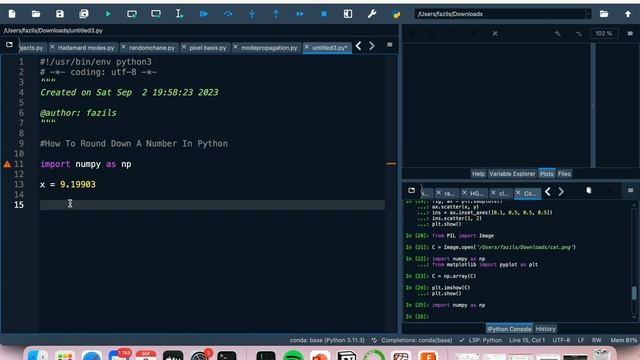Close the untitled3.py tab

pyautogui.click(x=307, y=47)
